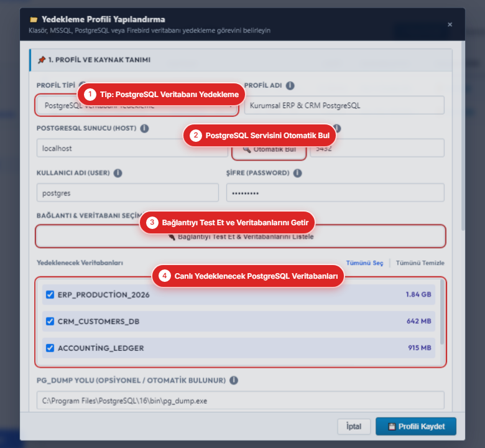The height and width of the screenshot is (448, 485).
Task: Click info icon next to PostgreSQL Sunucu (Host)
Action: [144, 128]
